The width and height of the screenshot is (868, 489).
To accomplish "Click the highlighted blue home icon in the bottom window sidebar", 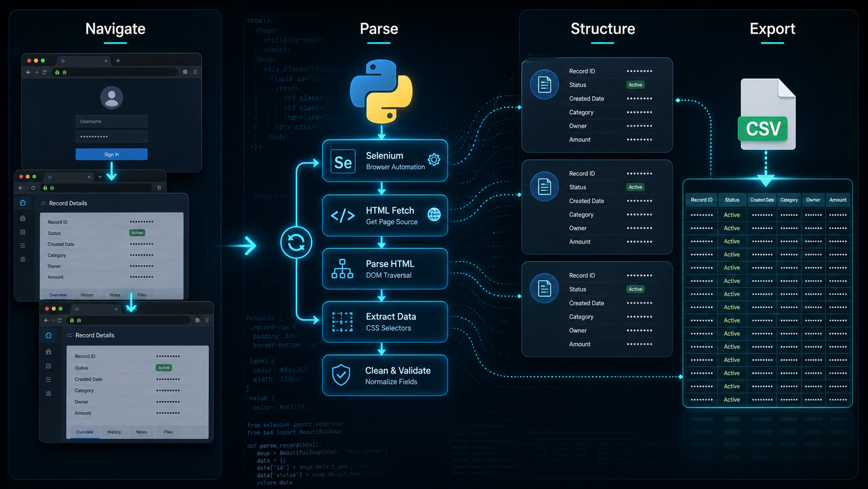I will coord(48,335).
